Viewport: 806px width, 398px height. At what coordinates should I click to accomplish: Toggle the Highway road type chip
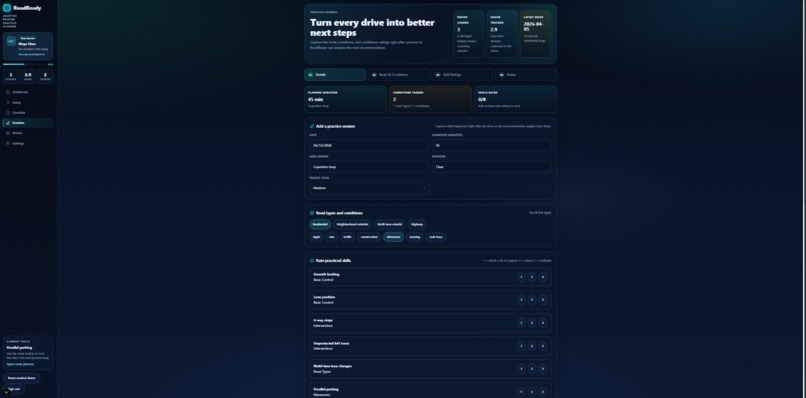pos(417,224)
